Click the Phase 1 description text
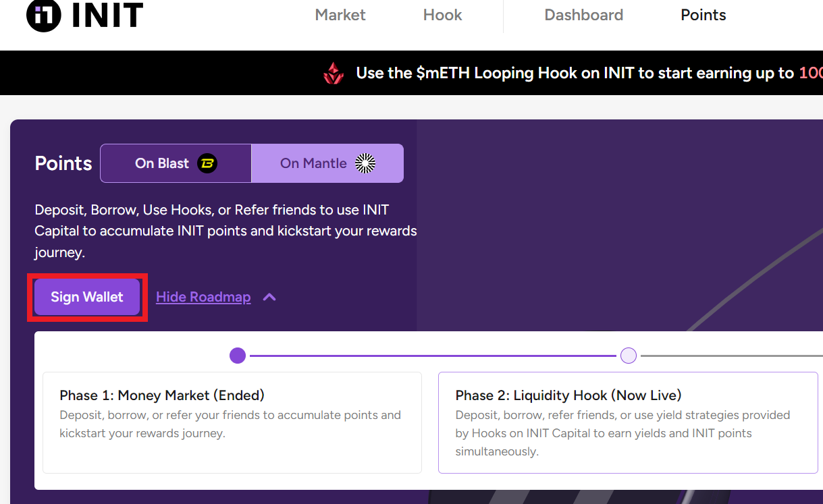Image resolution: width=823 pixels, height=504 pixels. (x=230, y=424)
